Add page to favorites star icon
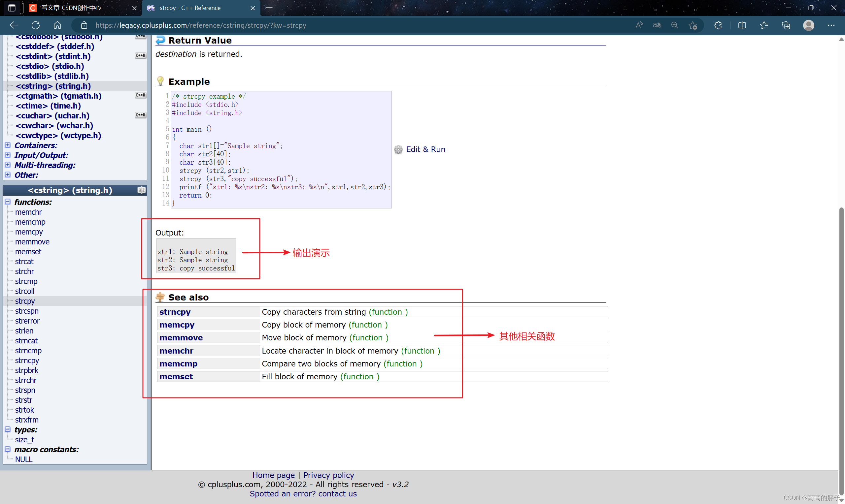This screenshot has height=504, width=845. click(x=693, y=25)
